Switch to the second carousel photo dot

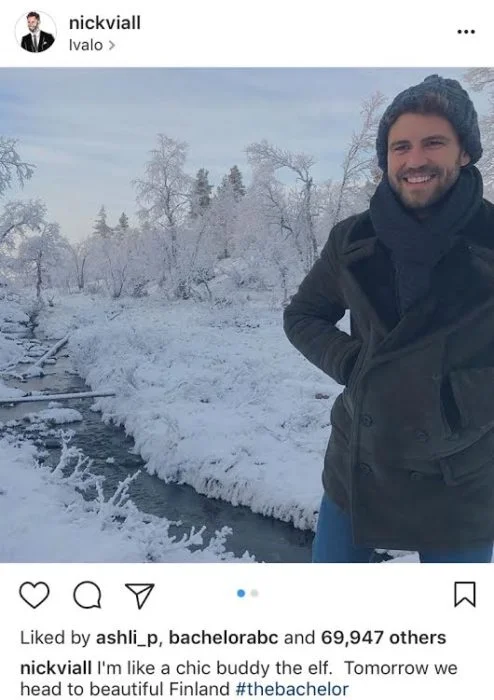[x=254, y=593]
